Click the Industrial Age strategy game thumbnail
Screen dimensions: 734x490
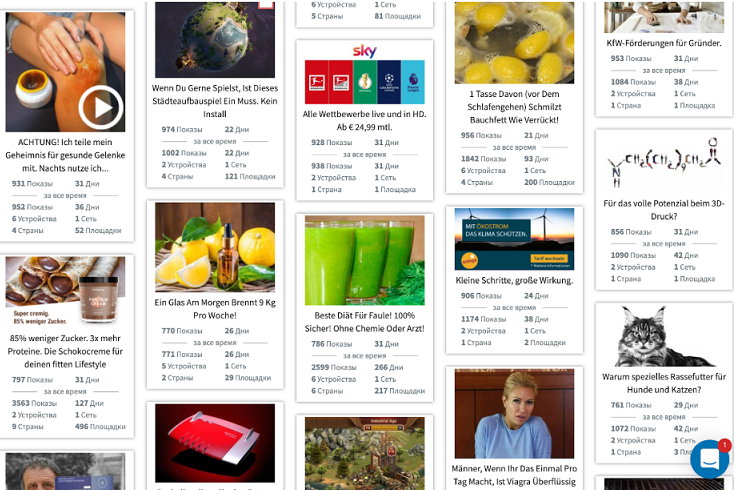pyautogui.click(x=365, y=453)
